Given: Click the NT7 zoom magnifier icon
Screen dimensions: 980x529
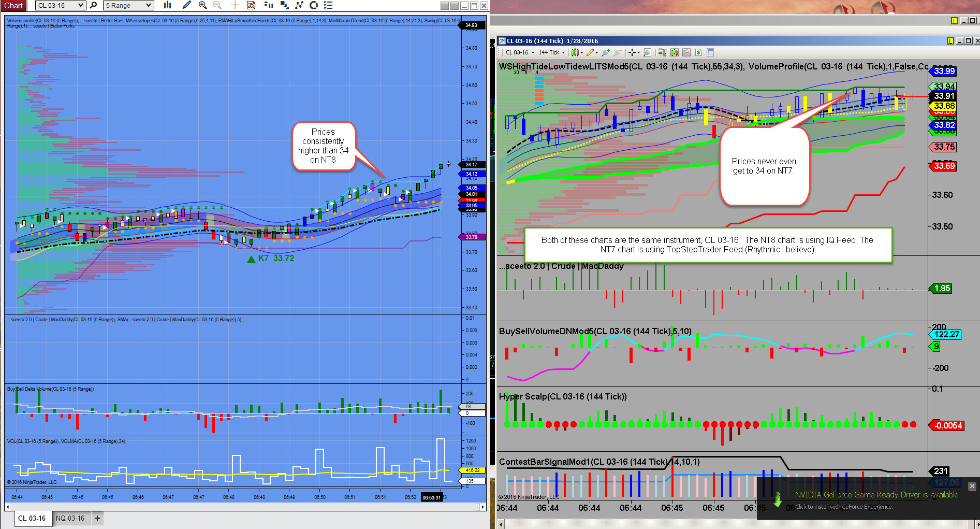Looking at the screenshot, I should [647, 52].
